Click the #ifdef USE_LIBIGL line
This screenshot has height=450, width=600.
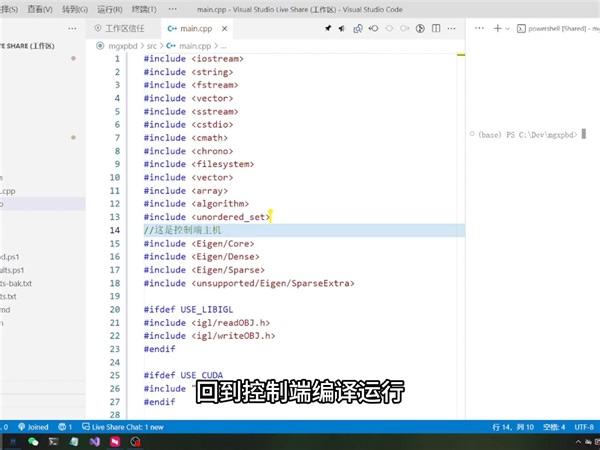point(188,310)
